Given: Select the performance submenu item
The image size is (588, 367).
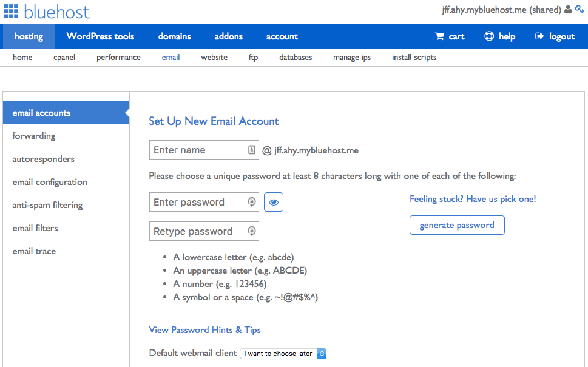Looking at the screenshot, I should [118, 58].
